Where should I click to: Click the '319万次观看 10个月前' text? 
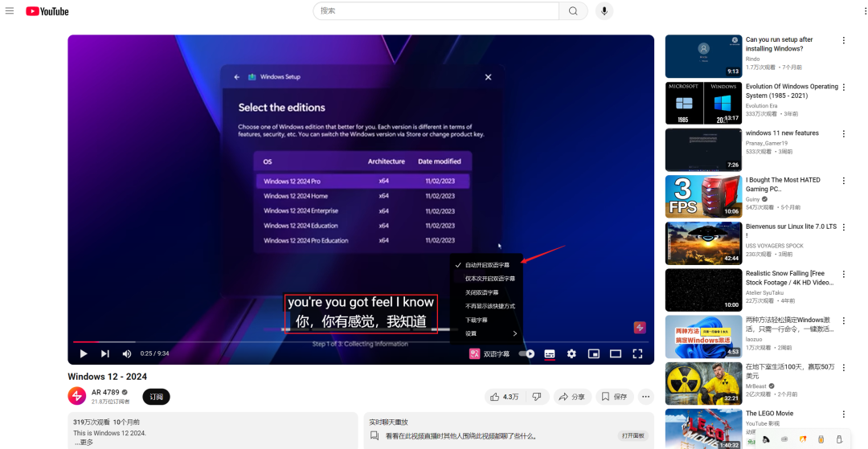(106, 422)
